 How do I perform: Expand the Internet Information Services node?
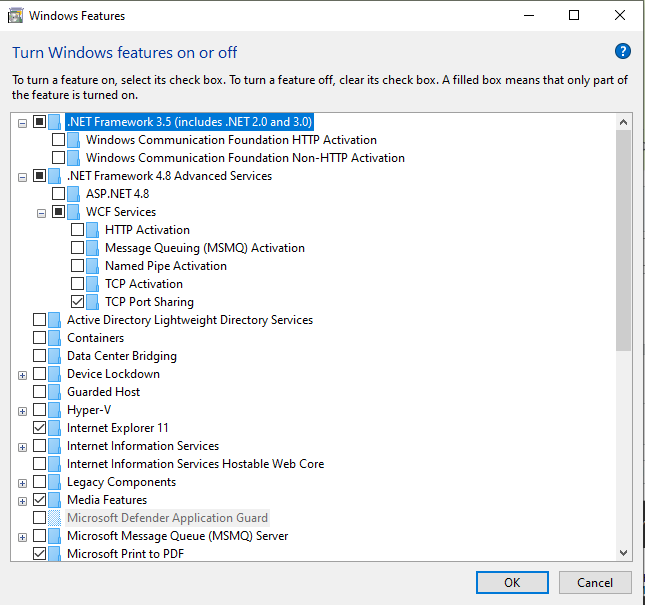23,447
